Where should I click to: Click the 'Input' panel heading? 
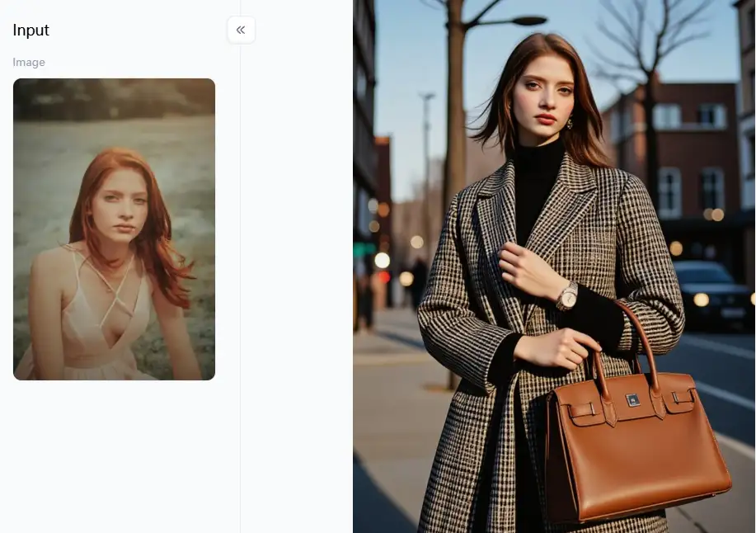click(x=31, y=30)
